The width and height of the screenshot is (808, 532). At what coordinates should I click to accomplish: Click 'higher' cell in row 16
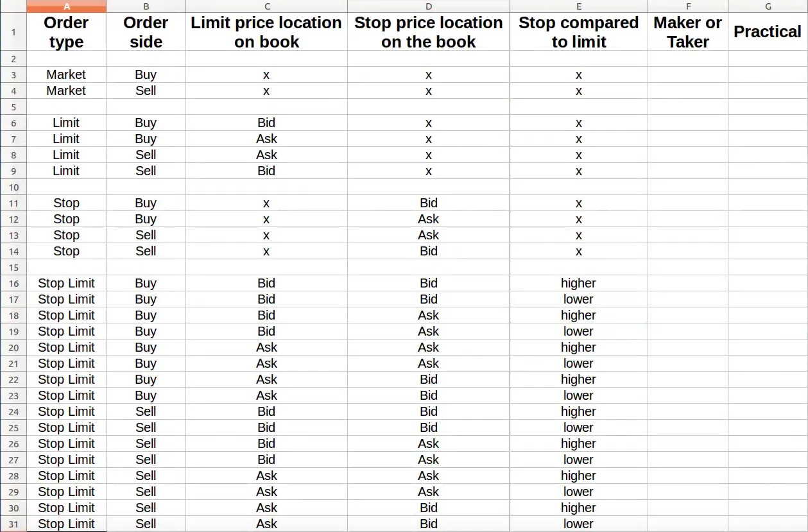pos(579,283)
